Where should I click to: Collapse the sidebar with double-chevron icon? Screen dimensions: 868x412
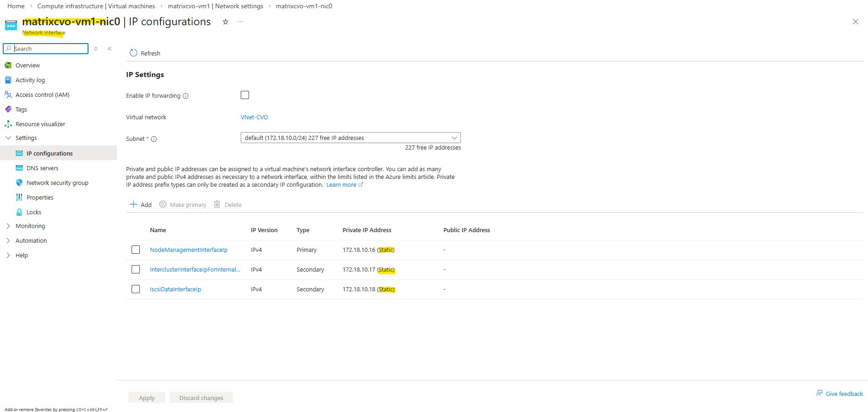coord(110,49)
